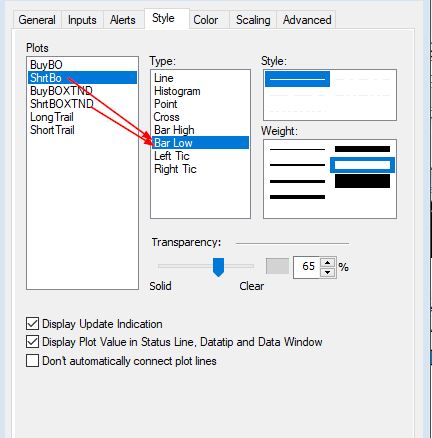
Task: Click the transparency slider handle
Action: point(218,267)
